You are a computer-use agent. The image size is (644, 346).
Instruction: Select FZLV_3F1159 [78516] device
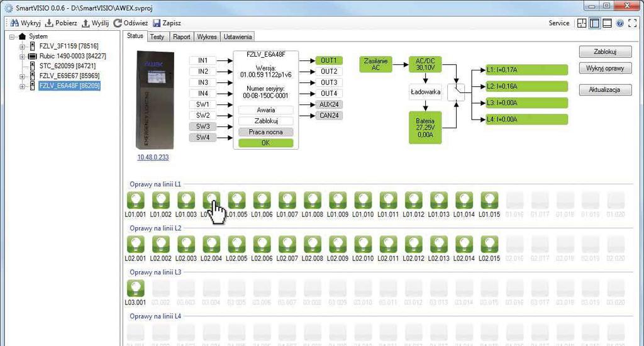69,46
